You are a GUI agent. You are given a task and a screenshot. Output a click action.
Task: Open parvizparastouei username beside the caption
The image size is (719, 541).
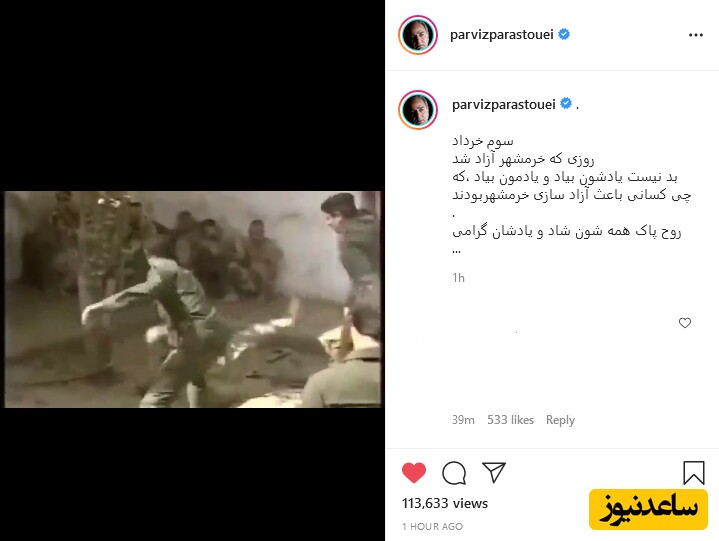[x=503, y=105]
